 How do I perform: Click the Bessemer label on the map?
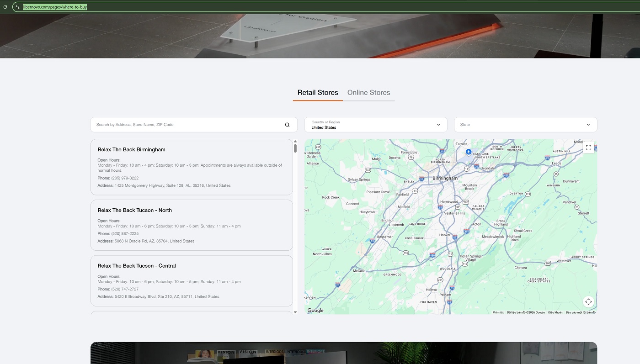tap(384, 237)
